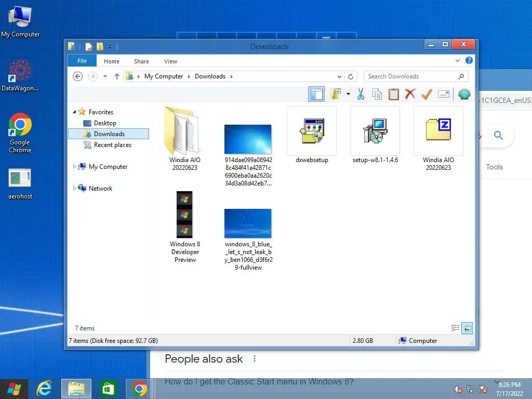Open aerohost desktop icon

[x=20, y=183]
